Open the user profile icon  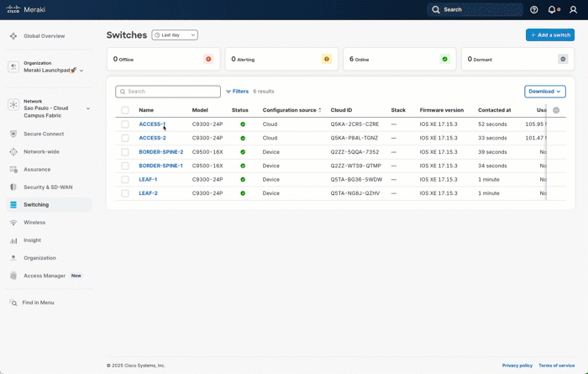[x=572, y=10]
